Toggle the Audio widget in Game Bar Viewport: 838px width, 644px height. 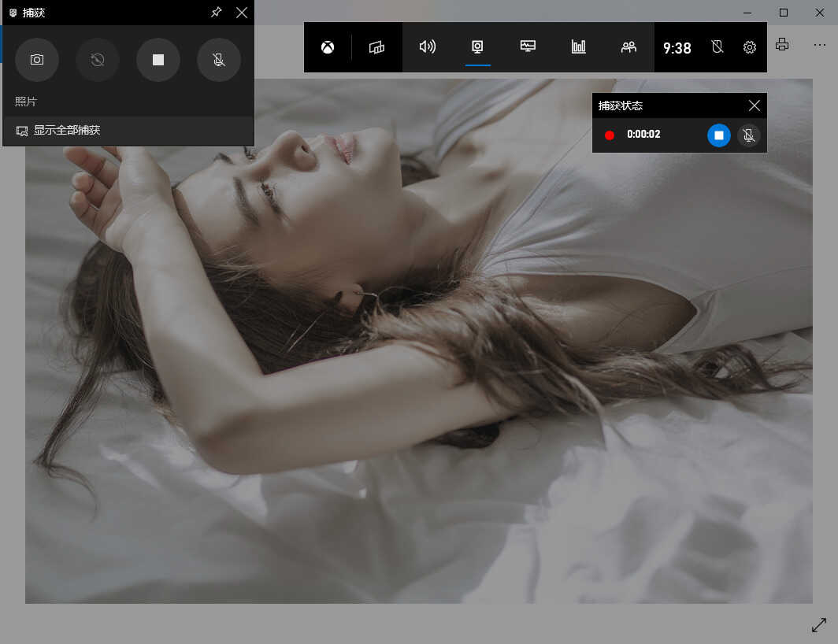pos(427,47)
